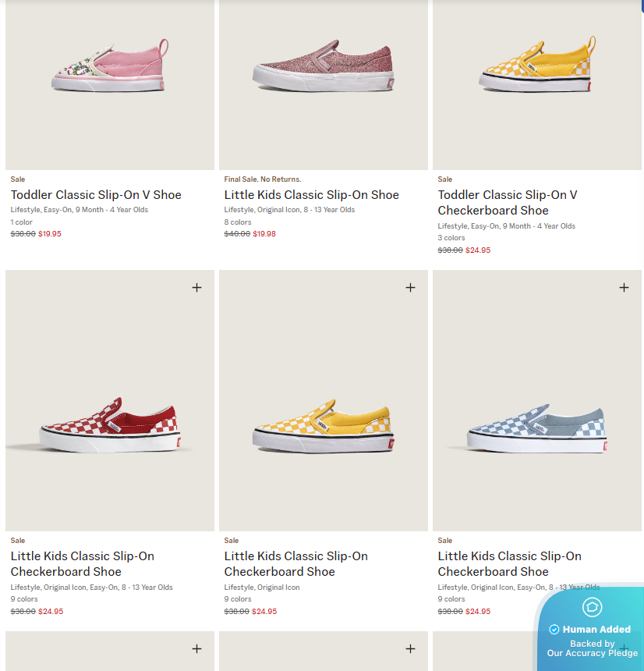The image size is (644, 671).
Task: Click the 'Our Accuracy Pledge' text
Action: 592,653
